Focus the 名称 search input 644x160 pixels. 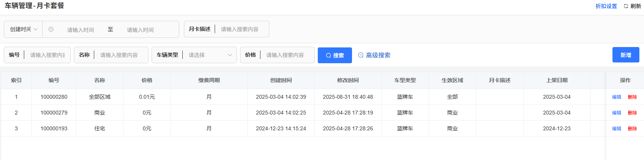pos(121,55)
